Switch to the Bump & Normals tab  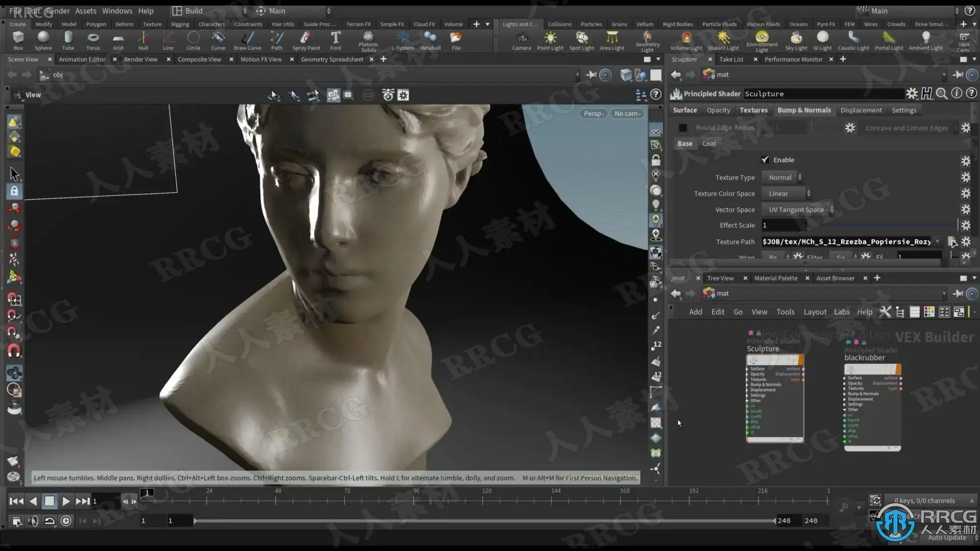point(804,110)
